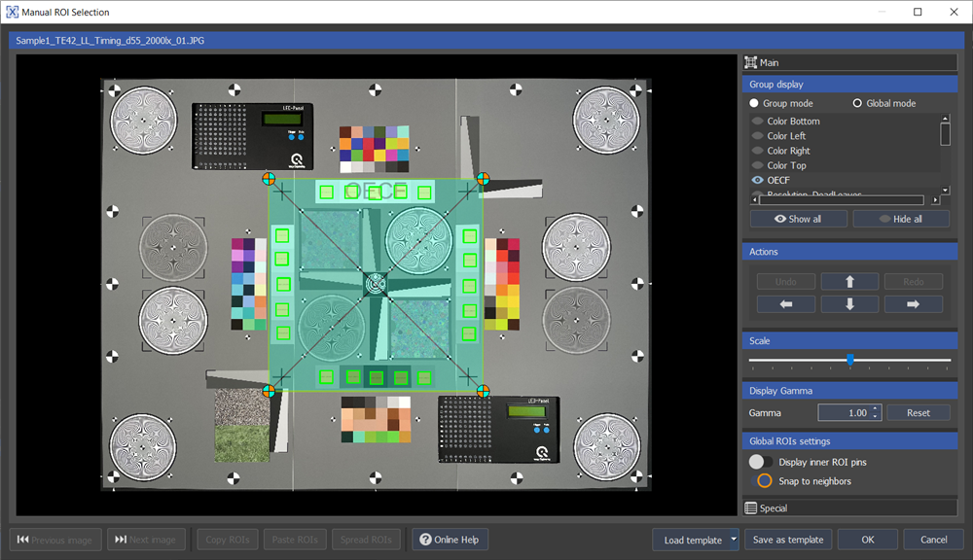Click the image filename header bar
This screenshot has height=560, width=973.
coord(486,40)
